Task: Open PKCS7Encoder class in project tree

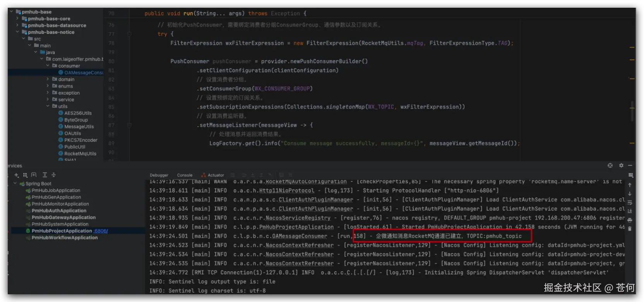Action: 80,140
